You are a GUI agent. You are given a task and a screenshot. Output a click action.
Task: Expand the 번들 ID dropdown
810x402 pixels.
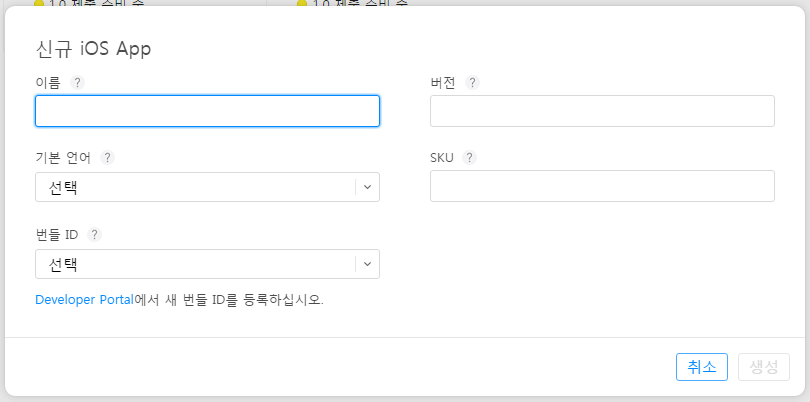[x=207, y=264]
